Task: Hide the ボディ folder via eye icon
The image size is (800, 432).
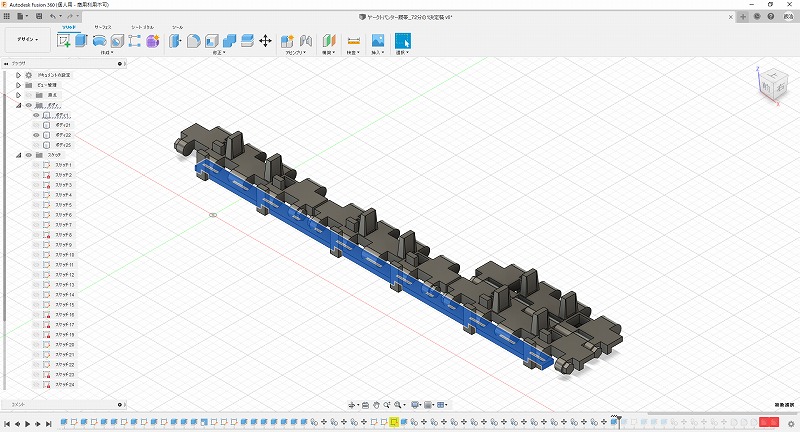Action: pyautogui.click(x=28, y=105)
